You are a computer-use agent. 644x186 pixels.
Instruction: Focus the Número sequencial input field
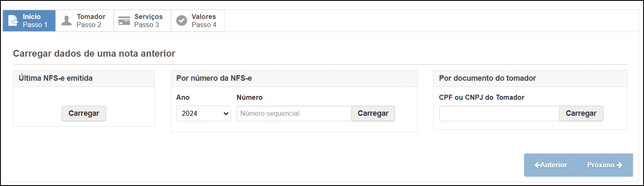click(x=294, y=113)
